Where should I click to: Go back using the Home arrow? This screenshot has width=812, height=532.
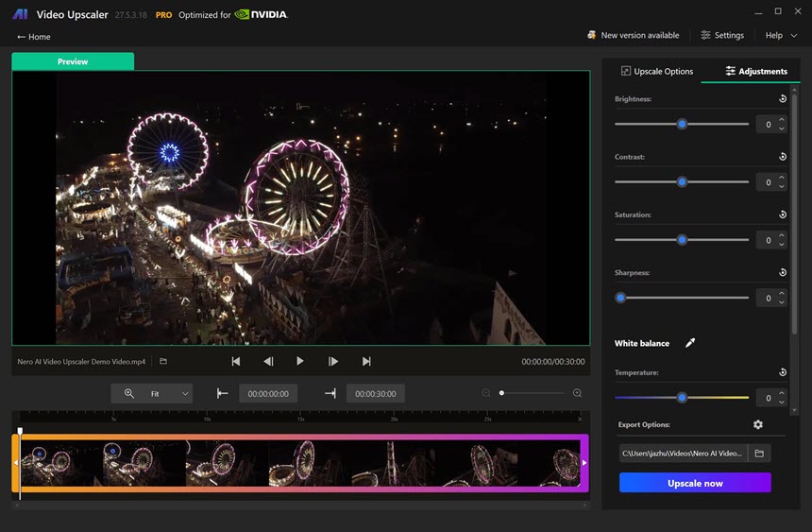34,37
